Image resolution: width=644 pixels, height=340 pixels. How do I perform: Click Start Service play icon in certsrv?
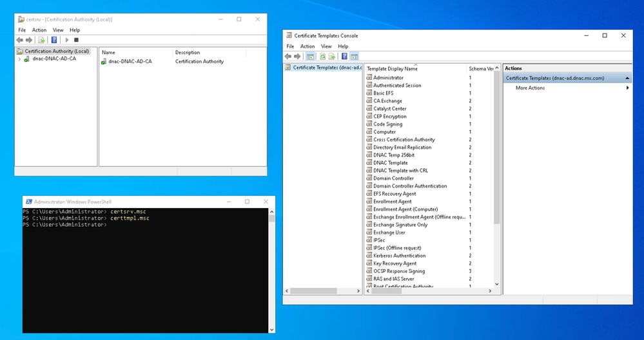coord(67,40)
